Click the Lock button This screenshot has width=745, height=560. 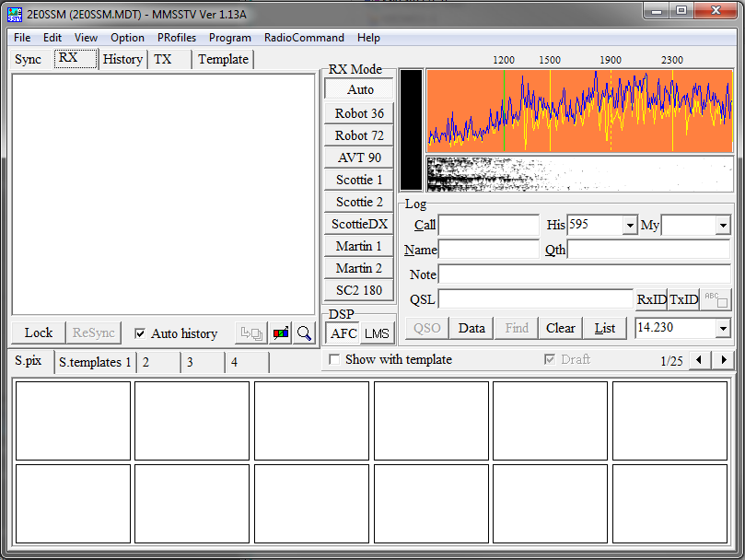pyautogui.click(x=39, y=332)
